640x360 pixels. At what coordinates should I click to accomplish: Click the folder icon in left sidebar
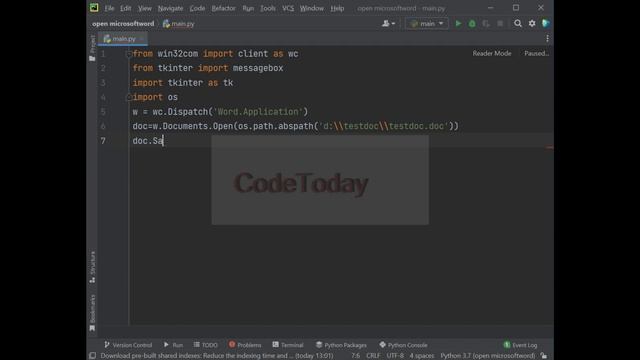point(92,59)
